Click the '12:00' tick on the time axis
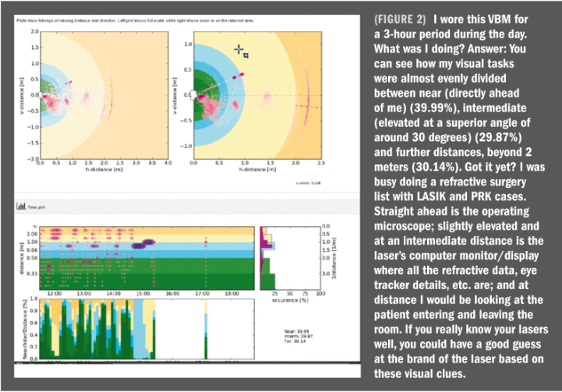This screenshot has width=562, height=392. tap(54, 294)
